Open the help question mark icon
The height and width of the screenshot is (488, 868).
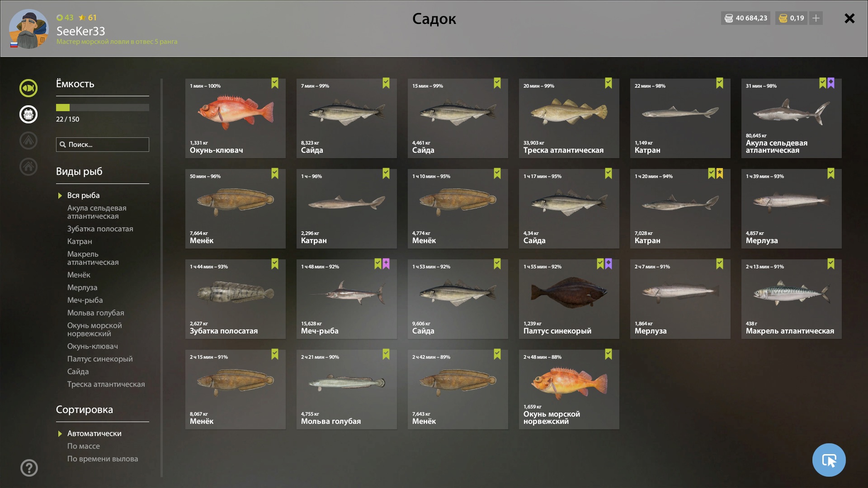pyautogui.click(x=29, y=468)
